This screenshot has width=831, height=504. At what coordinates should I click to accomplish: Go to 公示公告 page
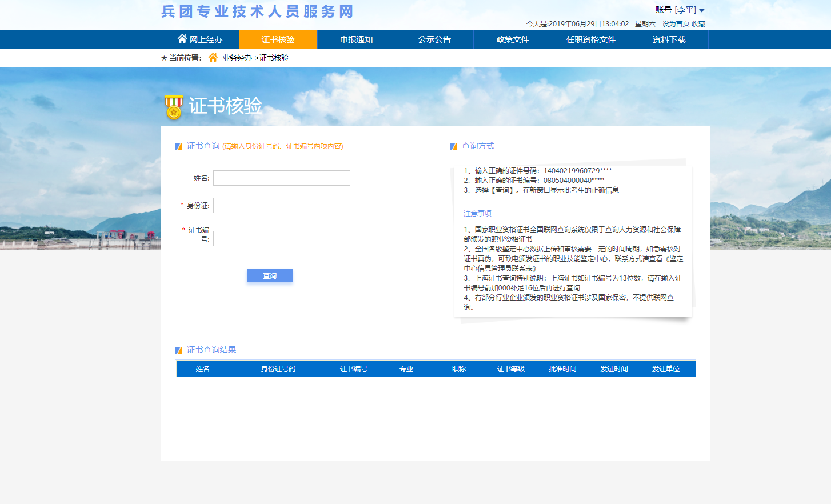click(x=434, y=39)
